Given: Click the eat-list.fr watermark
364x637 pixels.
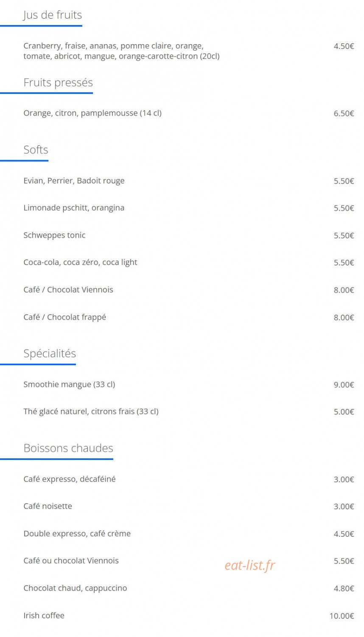Looking at the screenshot, I should 250,565.
